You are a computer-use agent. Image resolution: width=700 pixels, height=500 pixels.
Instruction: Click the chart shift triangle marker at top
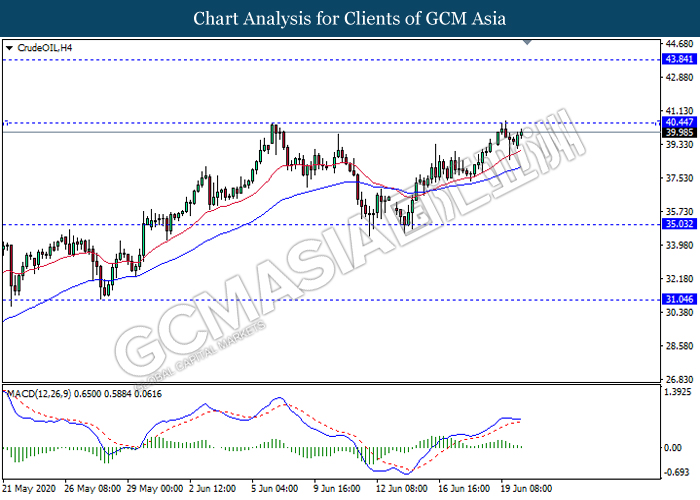click(x=527, y=42)
